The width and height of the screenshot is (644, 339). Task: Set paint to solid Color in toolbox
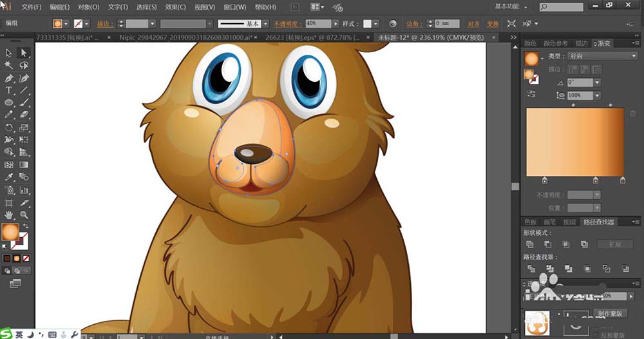7,258
